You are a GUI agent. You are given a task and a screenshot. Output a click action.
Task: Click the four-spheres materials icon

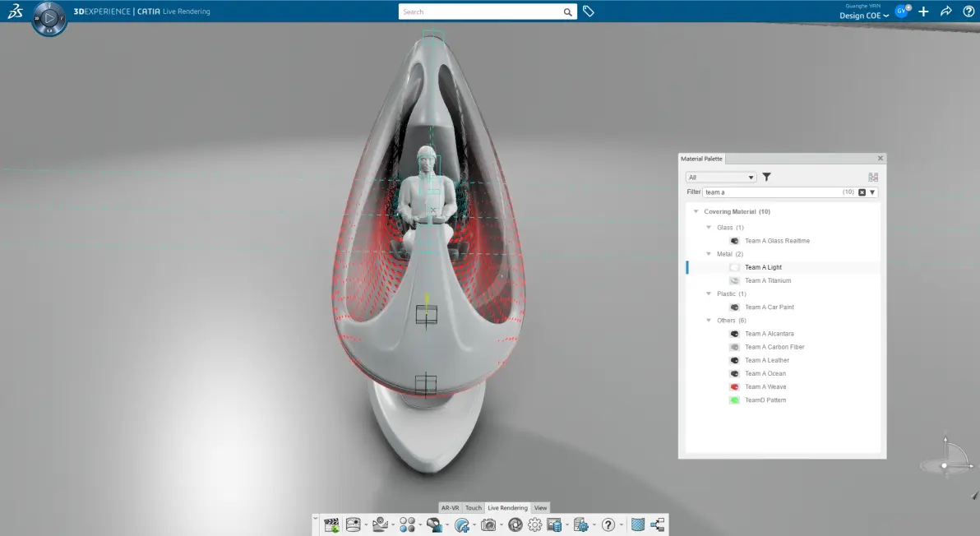coord(407,525)
